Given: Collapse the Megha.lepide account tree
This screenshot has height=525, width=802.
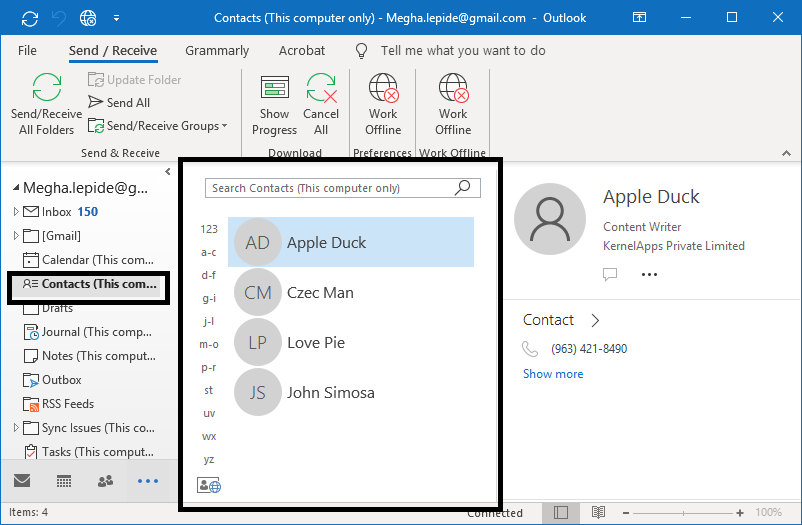Looking at the screenshot, I should coord(16,188).
